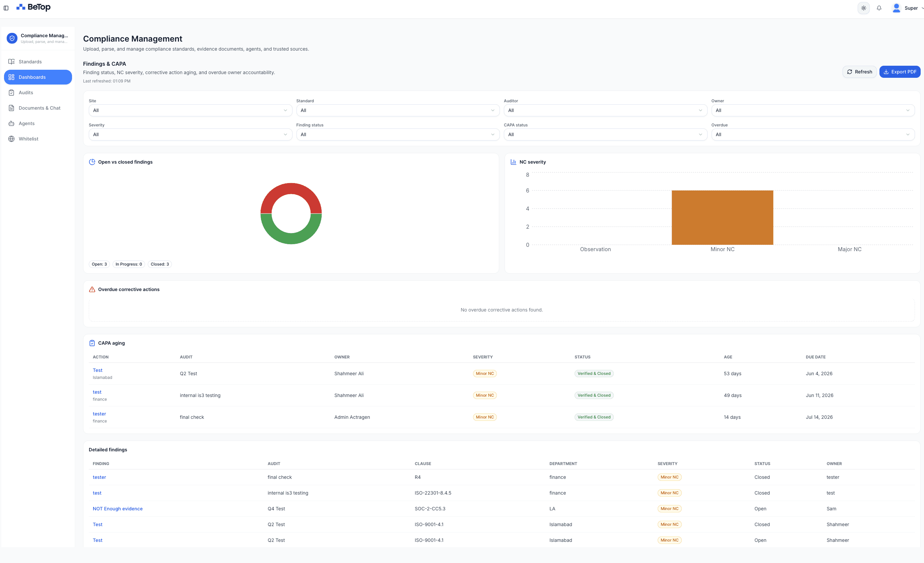The width and height of the screenshot is (924, 563).
Task: Refresh the dashboard data
Action: pos(859,72)
